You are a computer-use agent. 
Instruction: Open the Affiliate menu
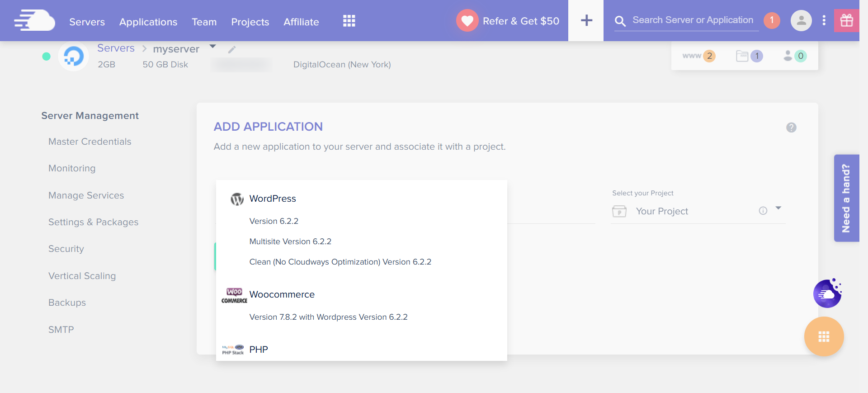click(301, 22)
